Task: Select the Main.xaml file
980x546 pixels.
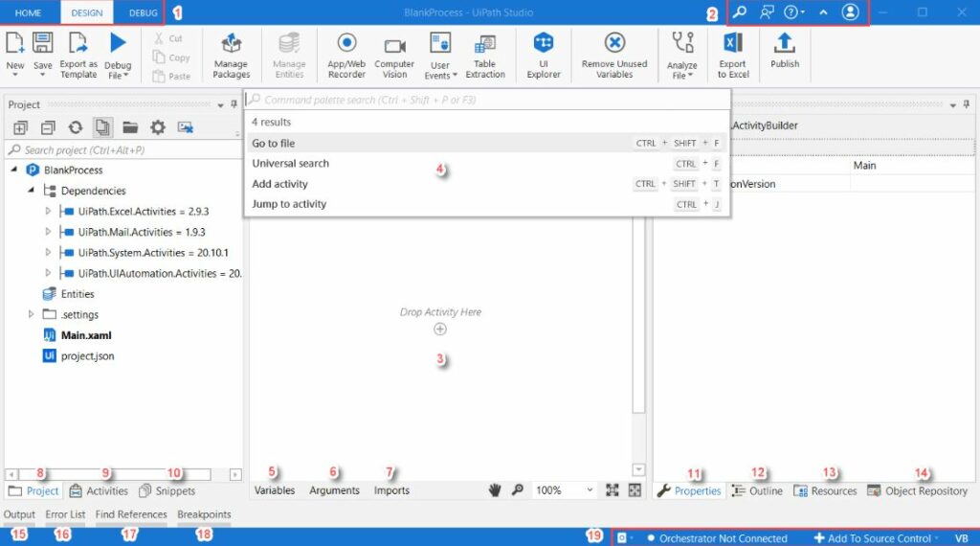Action: 85,335
